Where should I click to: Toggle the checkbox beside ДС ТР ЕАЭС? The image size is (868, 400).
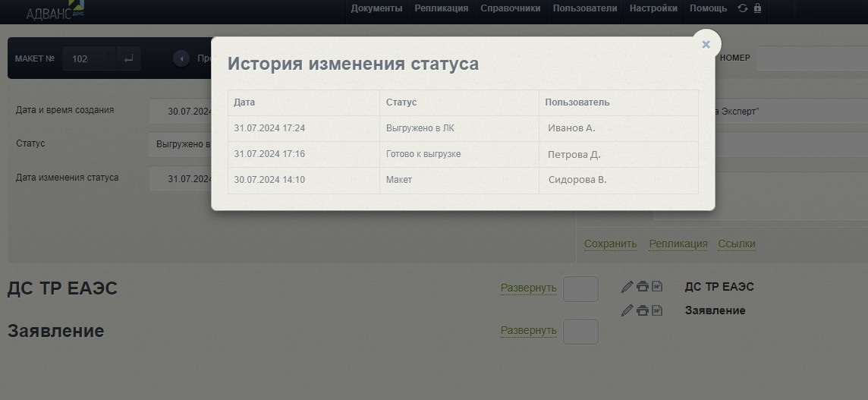(580, 289)
